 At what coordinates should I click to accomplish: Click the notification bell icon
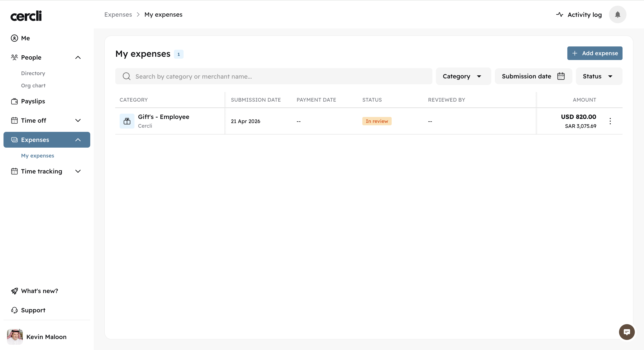coord(617,14)
